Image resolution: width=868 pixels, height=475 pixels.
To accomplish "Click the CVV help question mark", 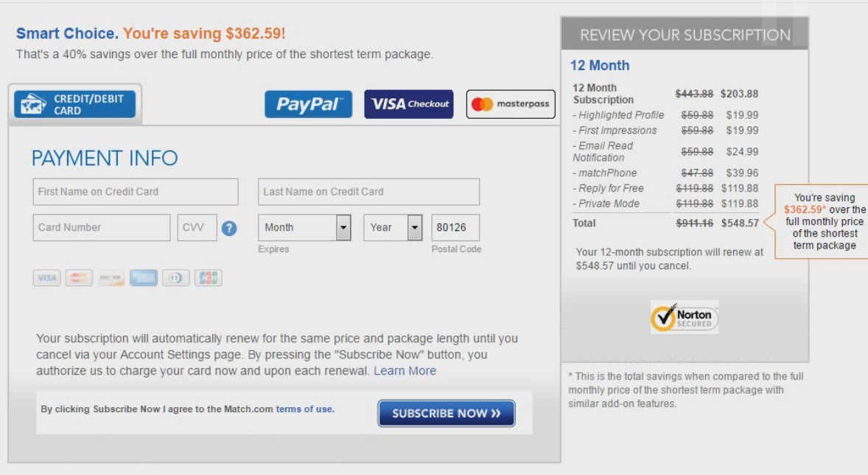I will (x=229, y=228).
